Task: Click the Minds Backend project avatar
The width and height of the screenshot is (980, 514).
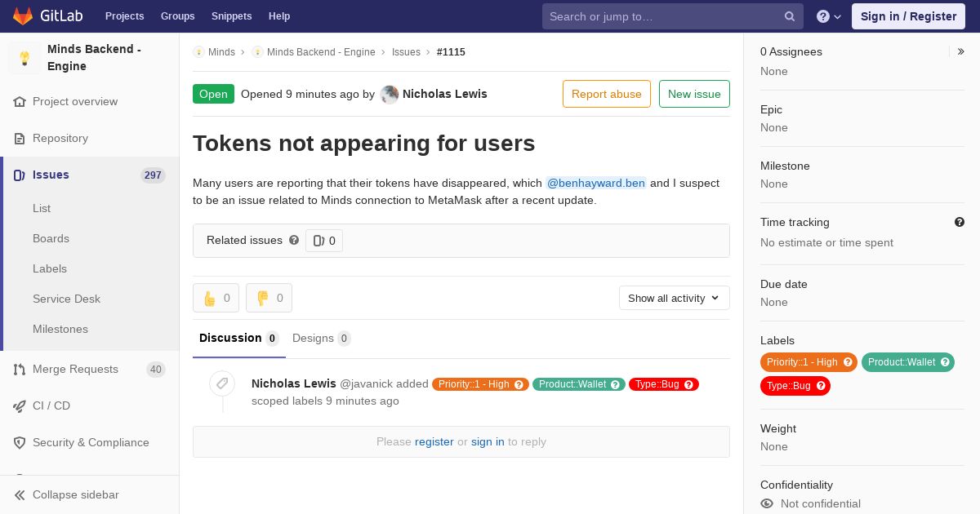Action: [x=24, y=58]
